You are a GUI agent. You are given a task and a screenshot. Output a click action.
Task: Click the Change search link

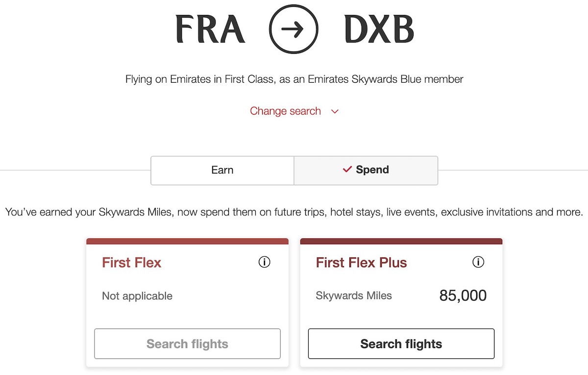click(285, 111)
